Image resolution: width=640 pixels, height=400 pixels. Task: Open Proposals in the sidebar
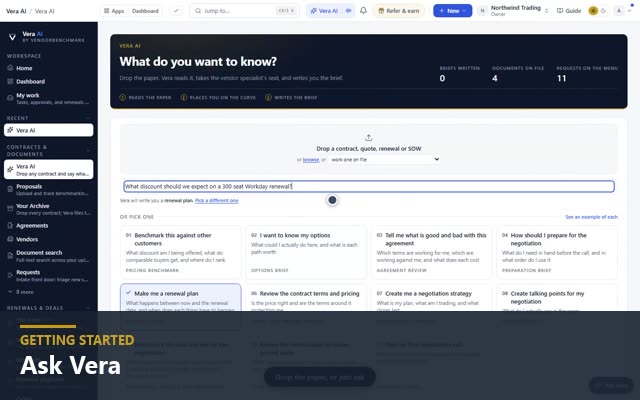49,190
